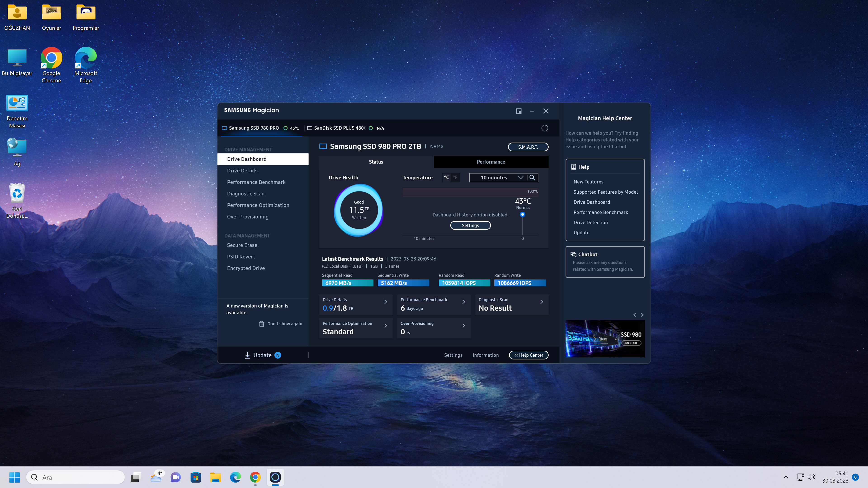This screenshot has height=488, width=868.
Task: Switch to the Performance tab
Action: (x=491, y=162)
